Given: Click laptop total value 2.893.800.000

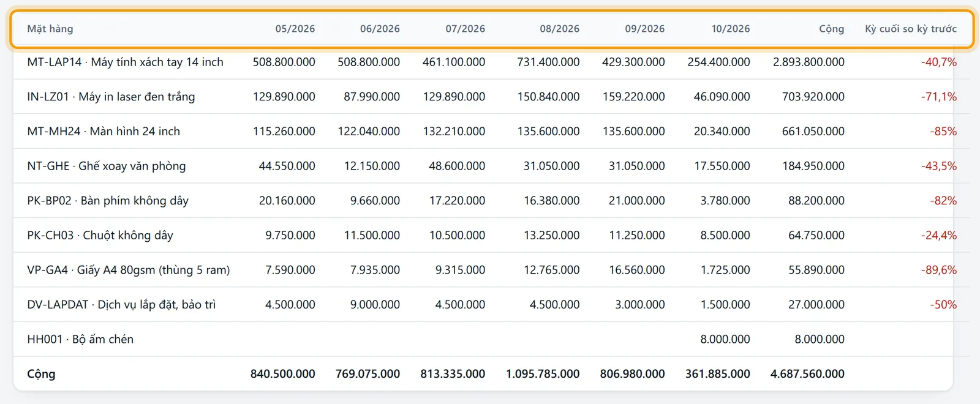Looking at the screenshot, I should click(809, 62).
